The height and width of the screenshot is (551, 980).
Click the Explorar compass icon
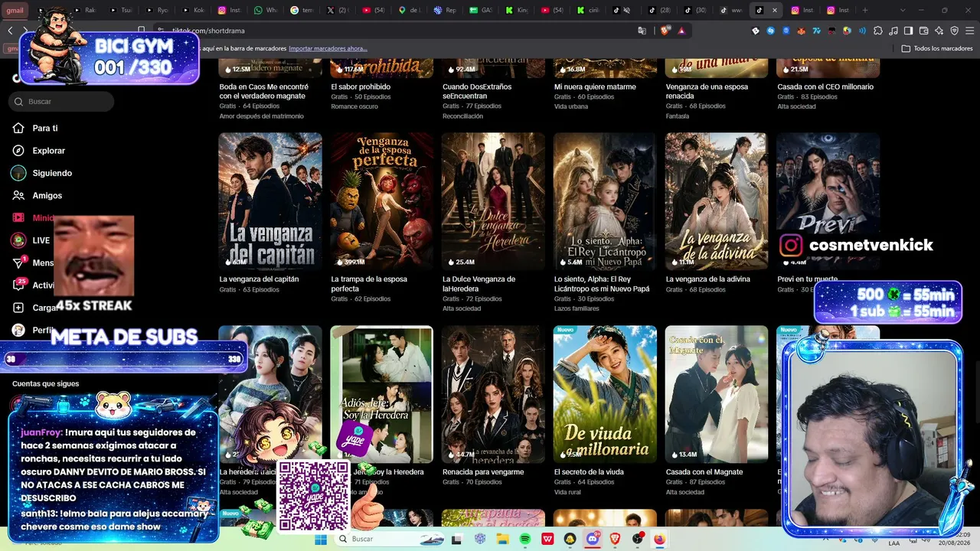point(18,151)
